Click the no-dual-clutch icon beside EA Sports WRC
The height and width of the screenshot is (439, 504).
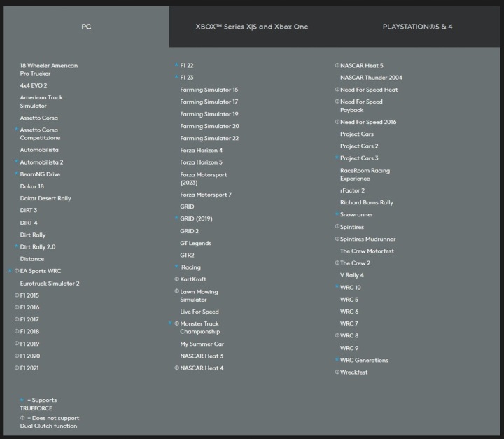[17, 271]
